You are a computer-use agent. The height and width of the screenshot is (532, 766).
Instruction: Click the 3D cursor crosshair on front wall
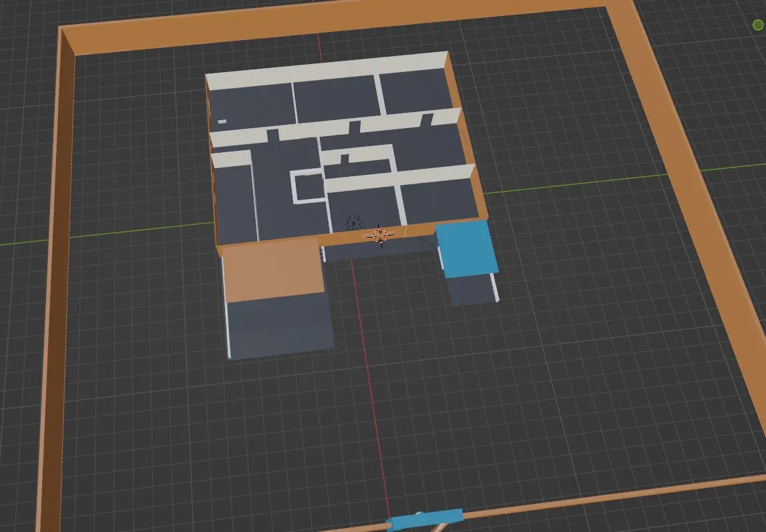(379, 236)
